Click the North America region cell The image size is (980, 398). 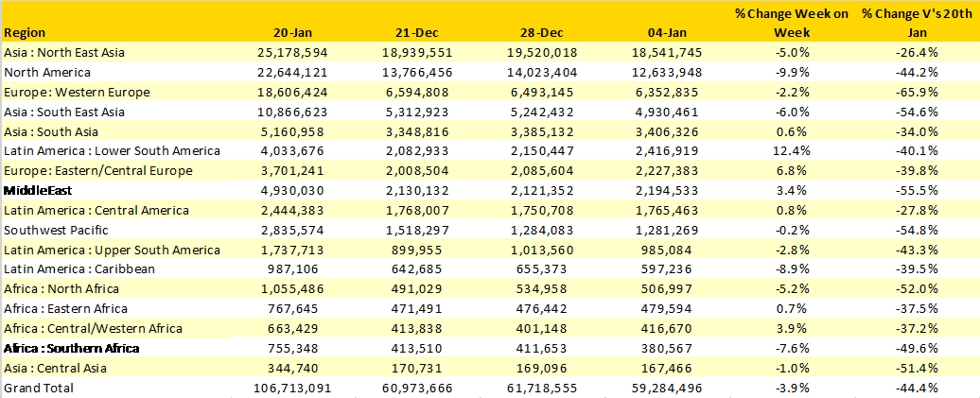tap(47, 72)
